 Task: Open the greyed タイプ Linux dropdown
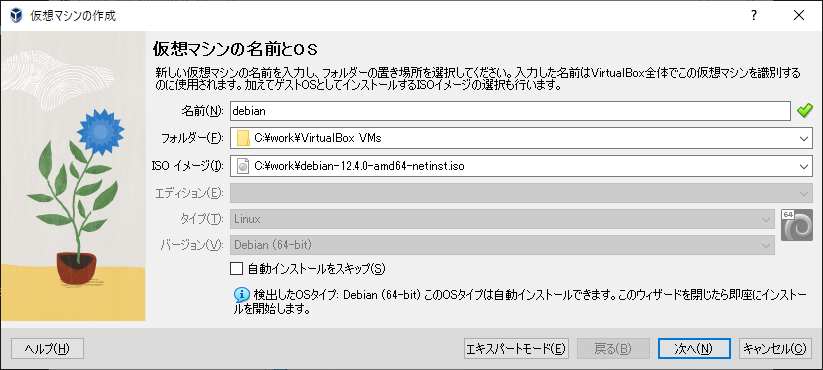click(502, 219)
